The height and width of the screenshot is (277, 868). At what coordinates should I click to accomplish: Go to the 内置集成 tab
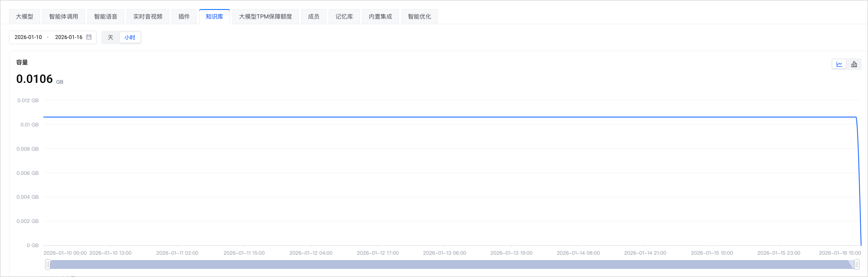point(380,17)
